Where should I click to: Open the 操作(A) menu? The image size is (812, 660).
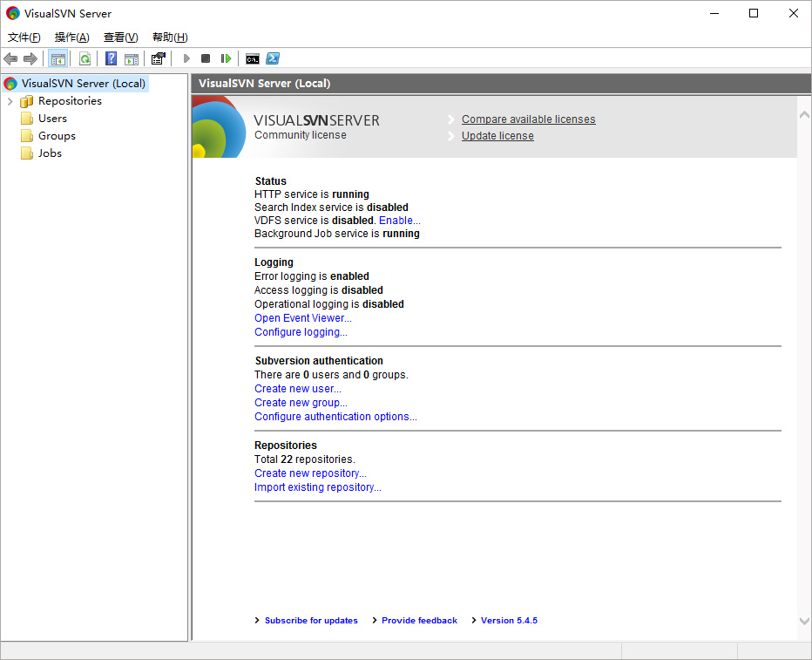71,37
